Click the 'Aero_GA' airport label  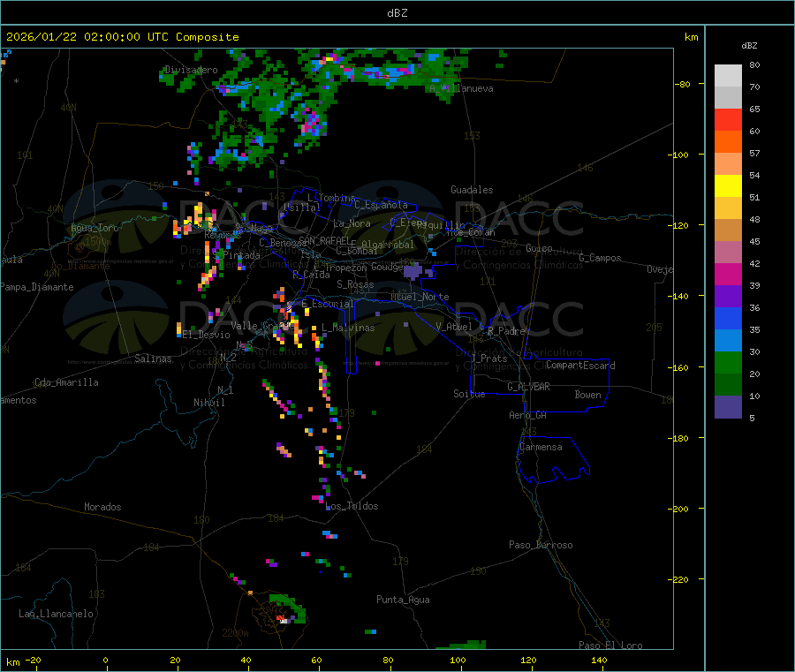pos(528,415)
